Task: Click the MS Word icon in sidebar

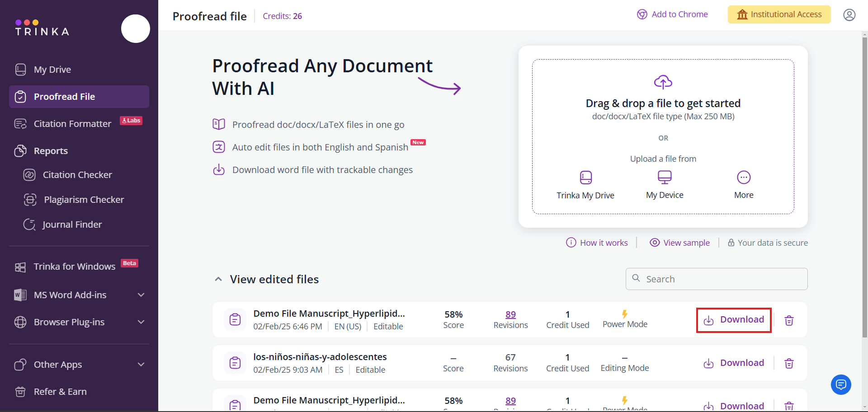Action: pos(20,295)
